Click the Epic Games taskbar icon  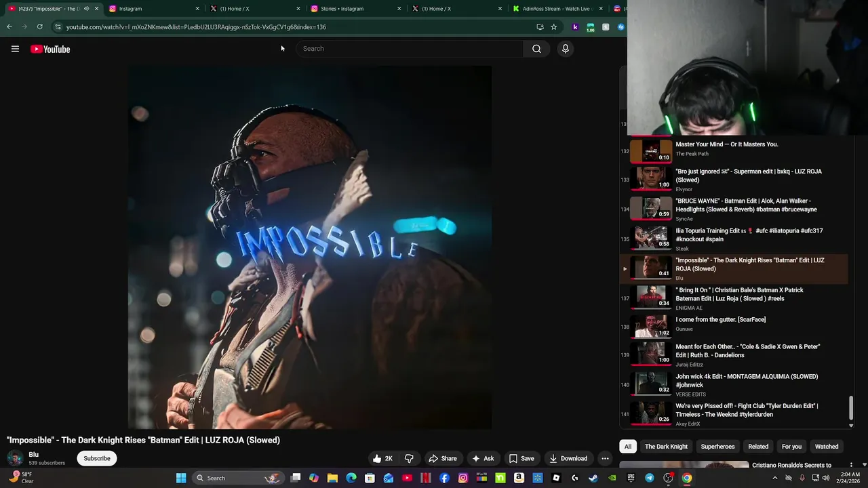[x=631, y=478]
